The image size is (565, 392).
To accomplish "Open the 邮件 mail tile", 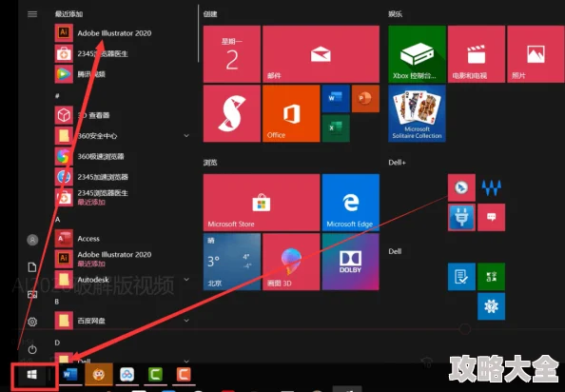I will 321,54.
